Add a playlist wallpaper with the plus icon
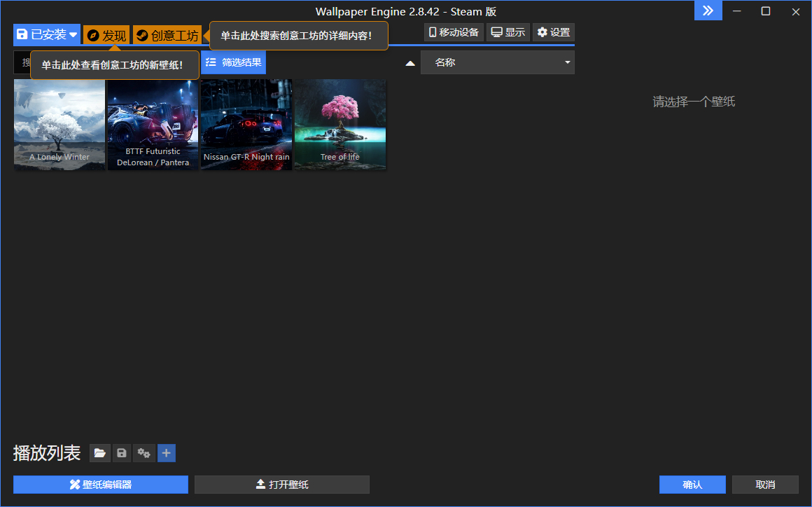This screenshot has height=507, width=812. tap(166, 453)
